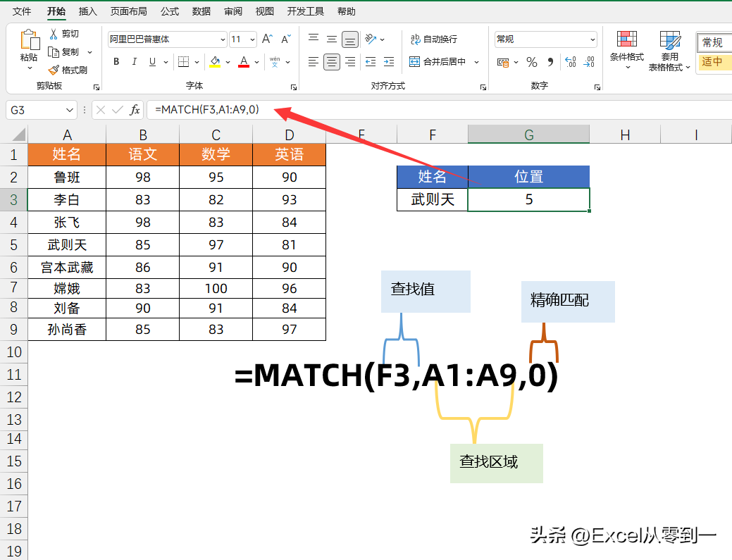Open the merge and center dropdown arrow
This screenshot has width=732, height=560.
[477, 61]
